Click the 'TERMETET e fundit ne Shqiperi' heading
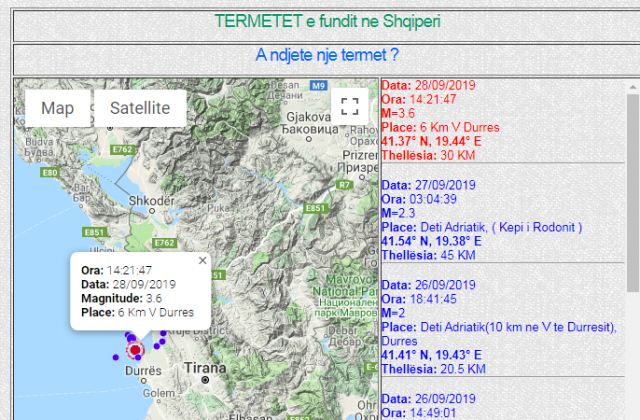The width and height of the screenshot is (640, 420). pos(327,21)
